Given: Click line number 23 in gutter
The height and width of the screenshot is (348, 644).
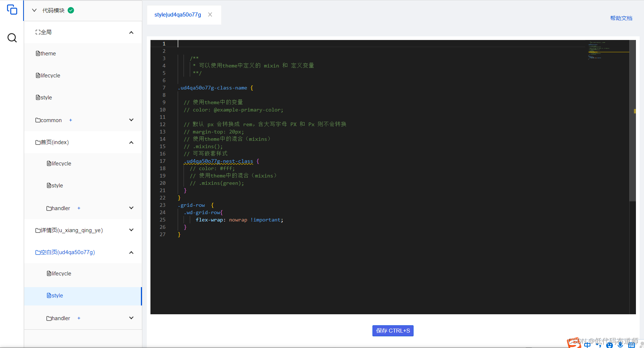Looking at the screenshot, I should (163, 205).
